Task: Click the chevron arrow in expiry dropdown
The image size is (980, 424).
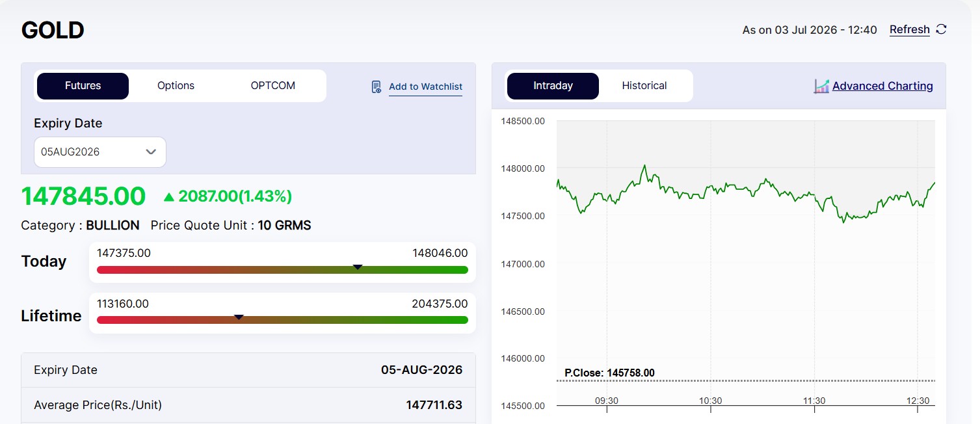Action: pyautogui.click(x=151, y=152)
